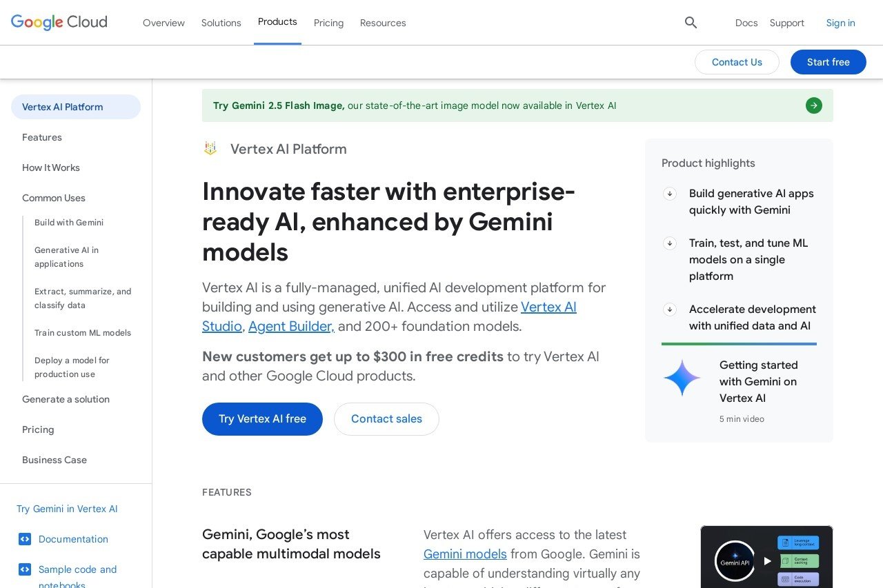Open the Documentation sidebar link
The height and width of the screenshot is (588, 883).
coord(73,539)
